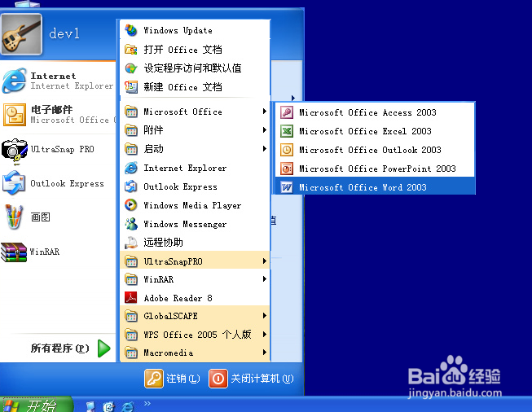The width and height of the screenshot is (532, 412).
Task: Click the Windows Messenger entry text
Action: tap(185, 224)
